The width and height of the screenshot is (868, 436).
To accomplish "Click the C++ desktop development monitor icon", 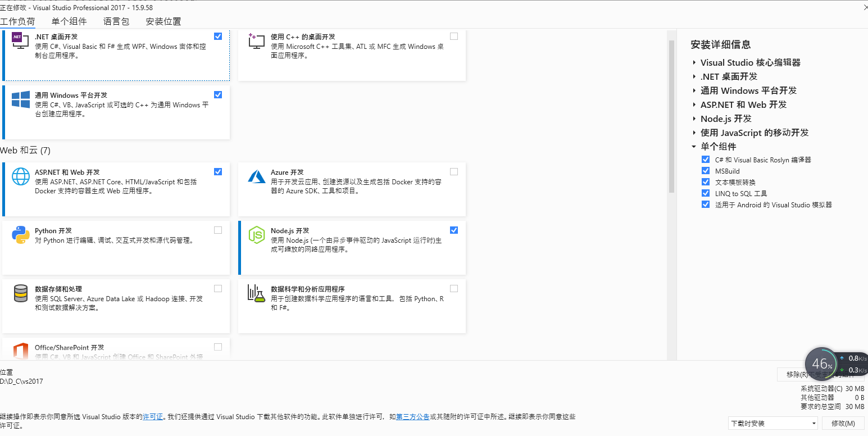I will pos(257,40).
